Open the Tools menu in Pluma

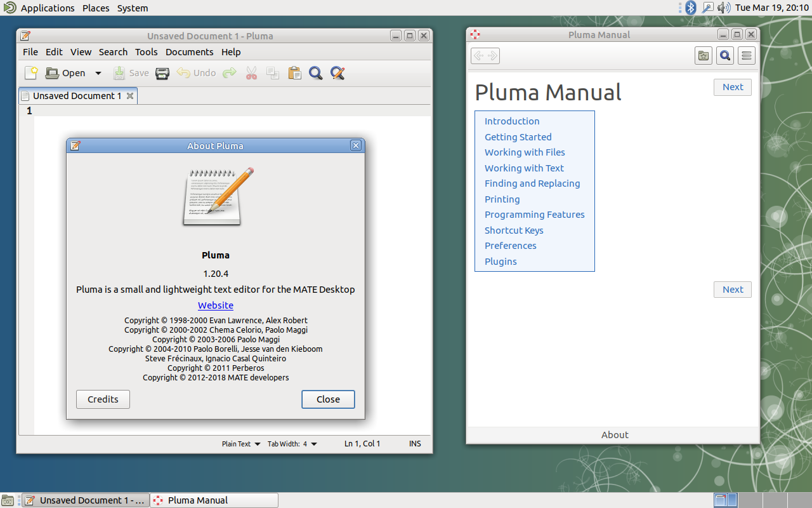[x=146, y=52]
